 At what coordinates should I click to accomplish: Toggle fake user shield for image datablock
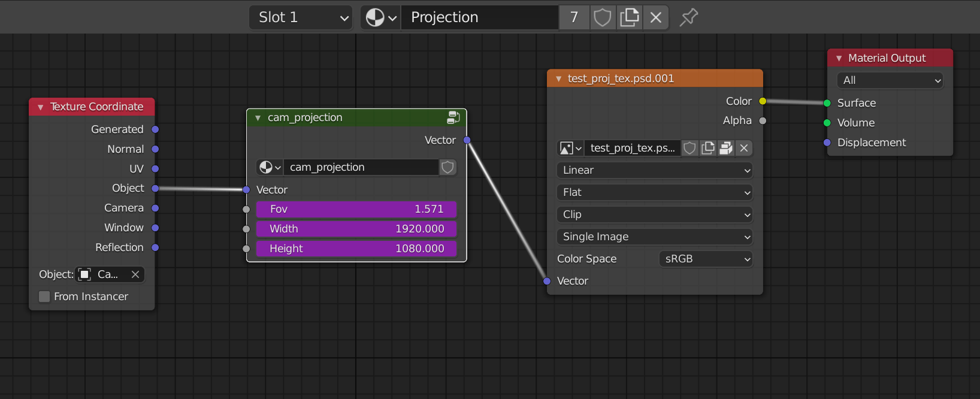(690, 148)
